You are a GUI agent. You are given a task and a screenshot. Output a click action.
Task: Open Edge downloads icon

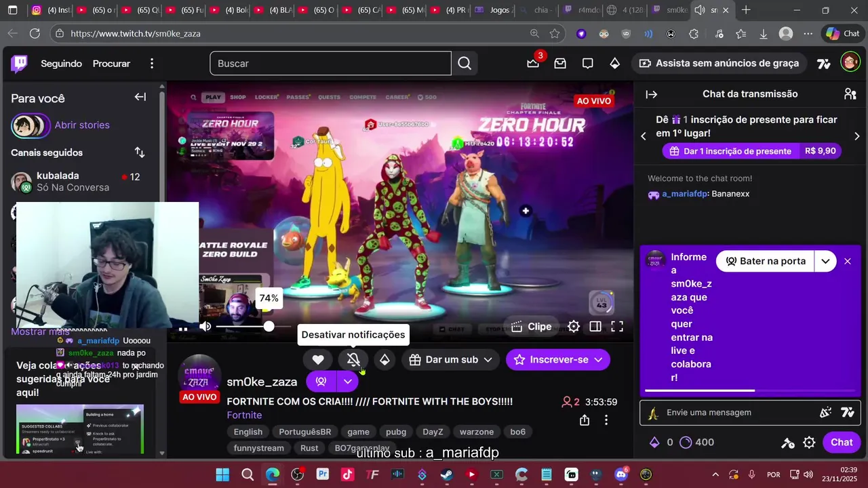coord(763,33)
